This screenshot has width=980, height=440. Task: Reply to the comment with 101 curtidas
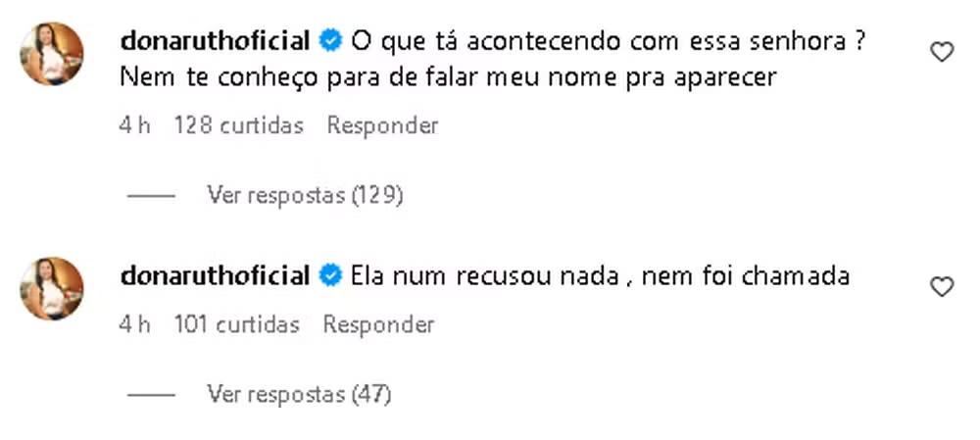coord(378,325)
